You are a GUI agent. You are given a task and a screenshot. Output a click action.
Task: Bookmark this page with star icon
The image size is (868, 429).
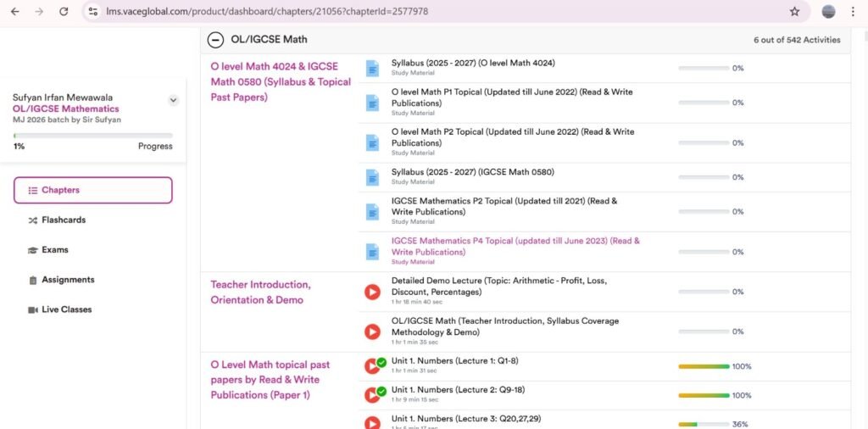[x=794, y=12]
